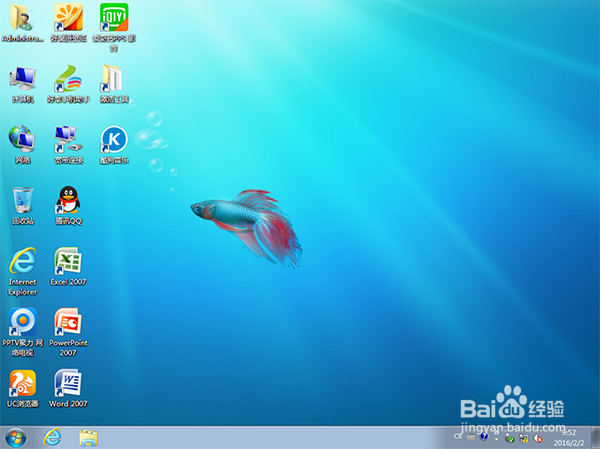Screen dimensions: 600x449
Task: Launch PPTV network TV shortcut
Action: tap(23, 332)
